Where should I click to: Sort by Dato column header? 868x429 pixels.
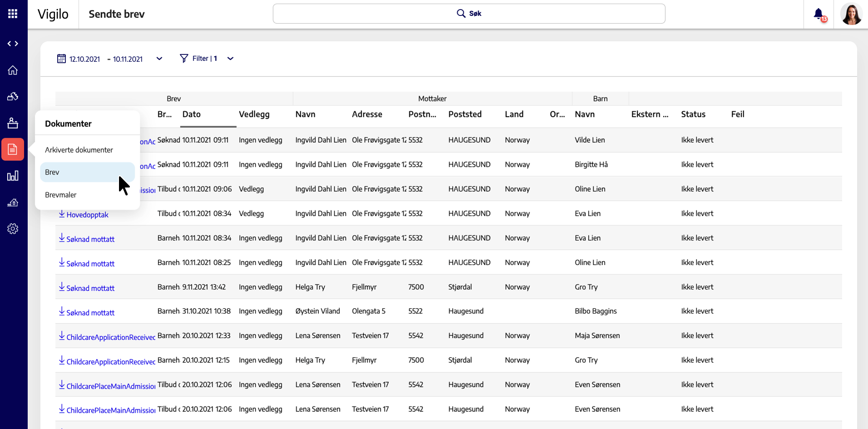click(192, 115)
